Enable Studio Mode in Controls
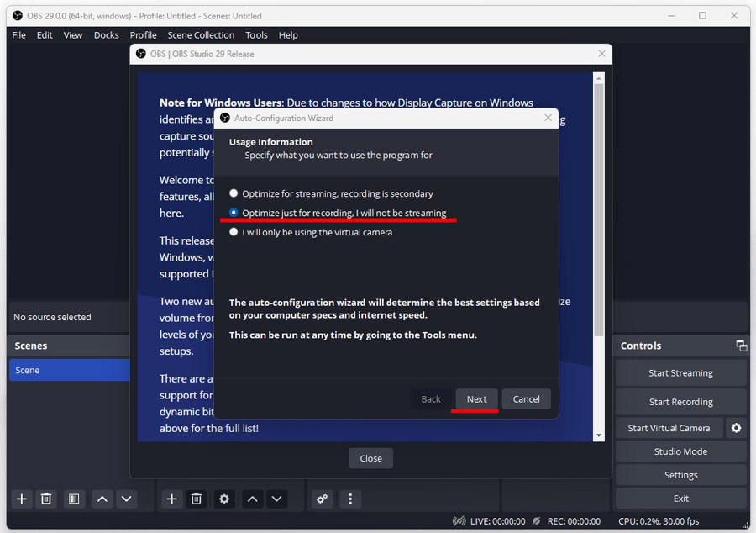This screenshot has height=533, width=756. [680, 451]
